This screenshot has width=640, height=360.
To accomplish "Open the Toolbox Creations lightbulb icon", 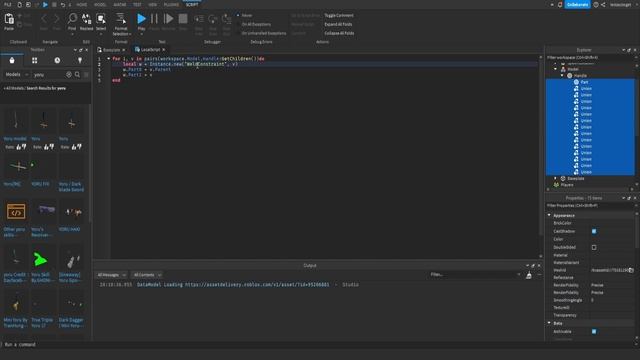I will tap(80, 60).
